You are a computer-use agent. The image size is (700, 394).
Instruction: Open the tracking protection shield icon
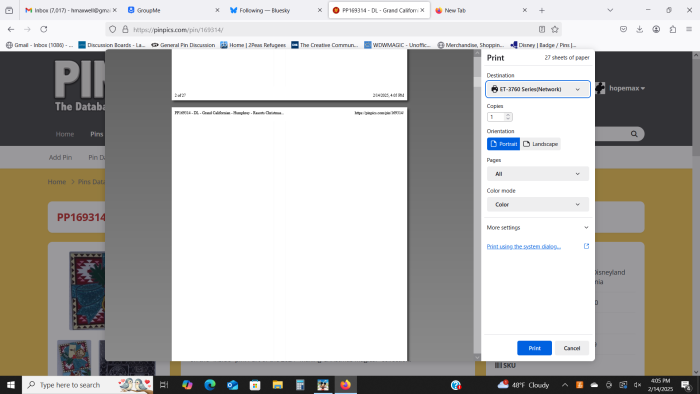pos(112,29)
